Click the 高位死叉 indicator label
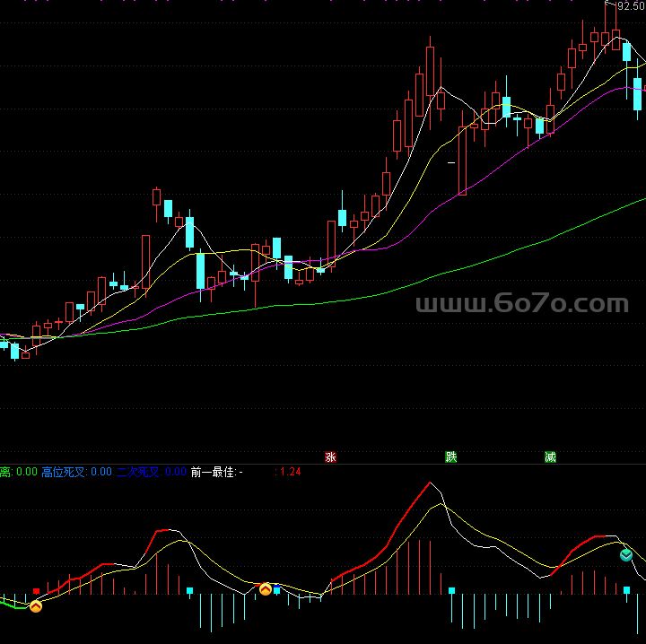The height and width of the screenshot is (644, 646). click(65, 472)
